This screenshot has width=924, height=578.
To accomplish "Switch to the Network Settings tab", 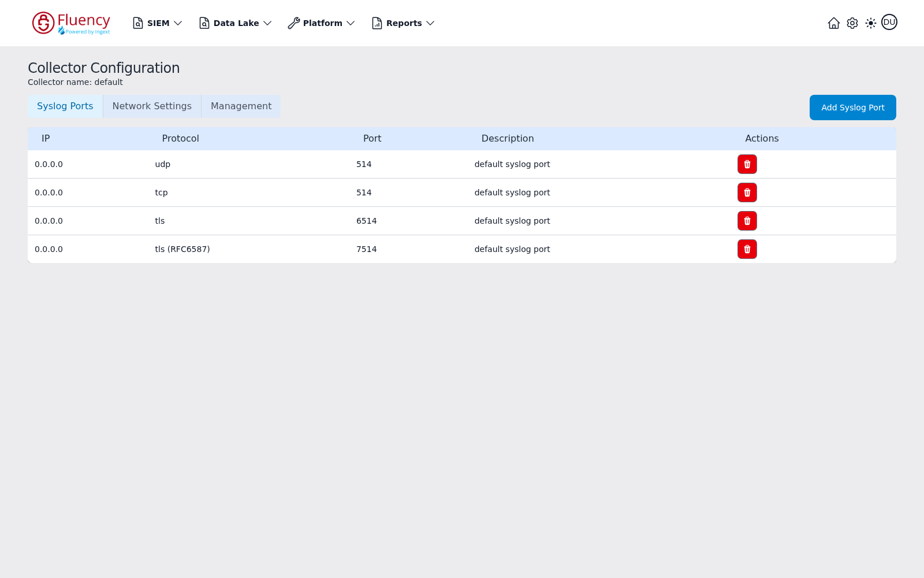I will point(152,106).
